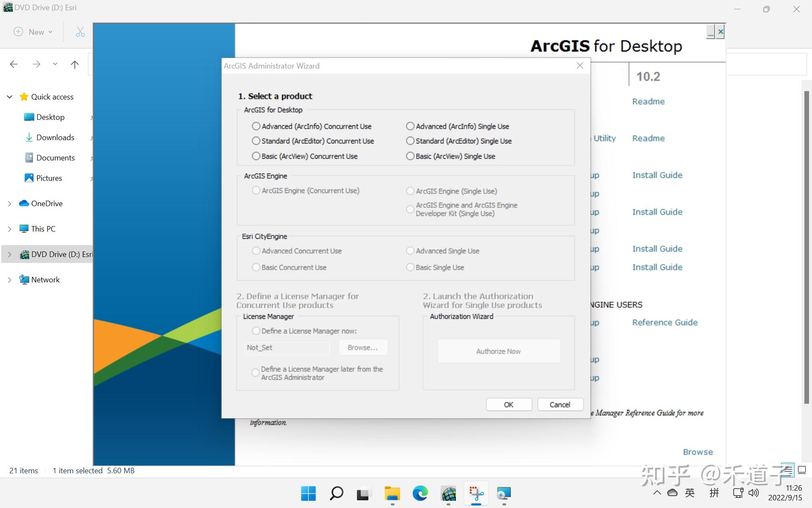Viewport: 812px width, 508px height.
Task: Select Basic (ArcView) Single Use
Action: pyautogui.click(x=410, y=156)
